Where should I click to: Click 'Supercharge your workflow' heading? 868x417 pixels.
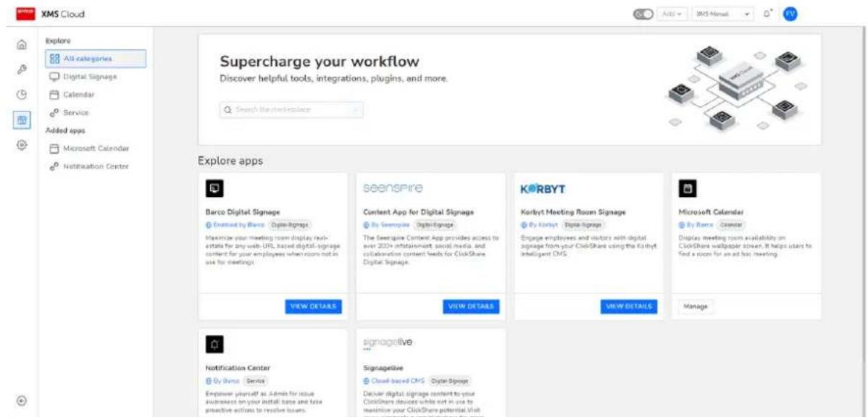(320, 62)
